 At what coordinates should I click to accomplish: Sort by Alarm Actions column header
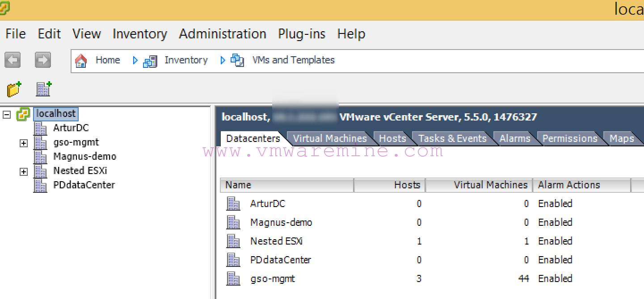click(582, 185)
